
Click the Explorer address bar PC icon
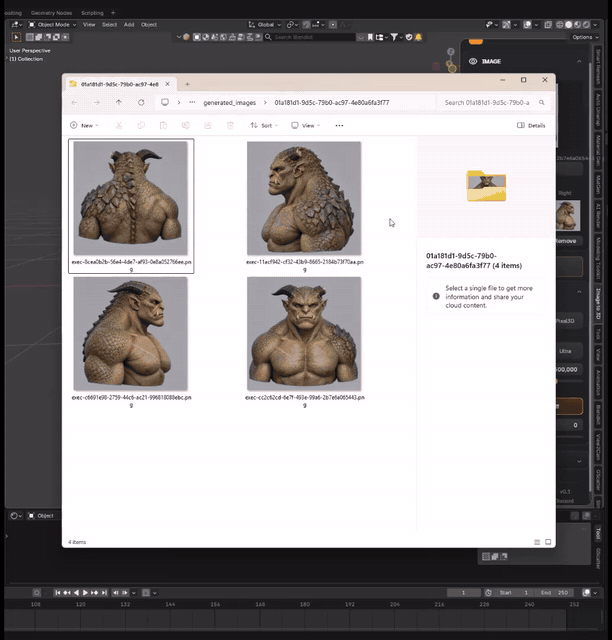click(x=165, y=102)
